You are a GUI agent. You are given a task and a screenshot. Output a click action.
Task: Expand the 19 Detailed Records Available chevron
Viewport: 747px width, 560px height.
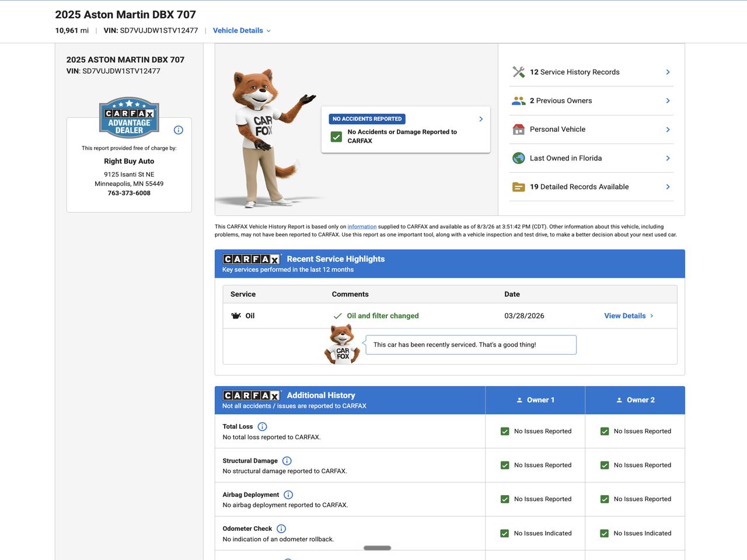click(x=668, y=187)
